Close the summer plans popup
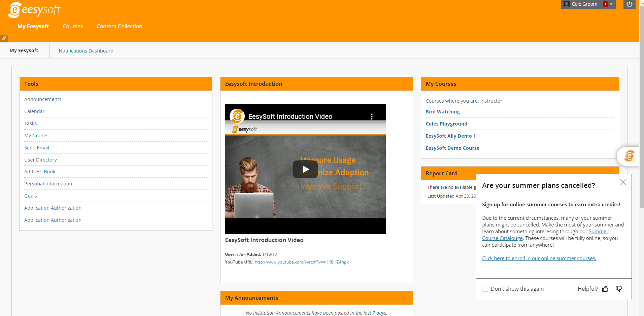 tap(623, 182)
